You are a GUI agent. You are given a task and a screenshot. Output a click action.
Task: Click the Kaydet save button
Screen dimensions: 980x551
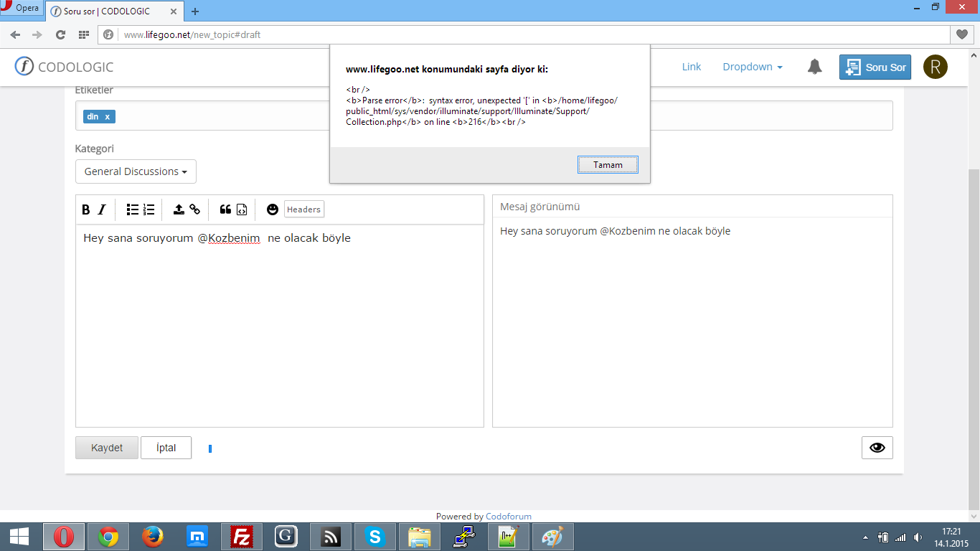(x=107, y=448)
